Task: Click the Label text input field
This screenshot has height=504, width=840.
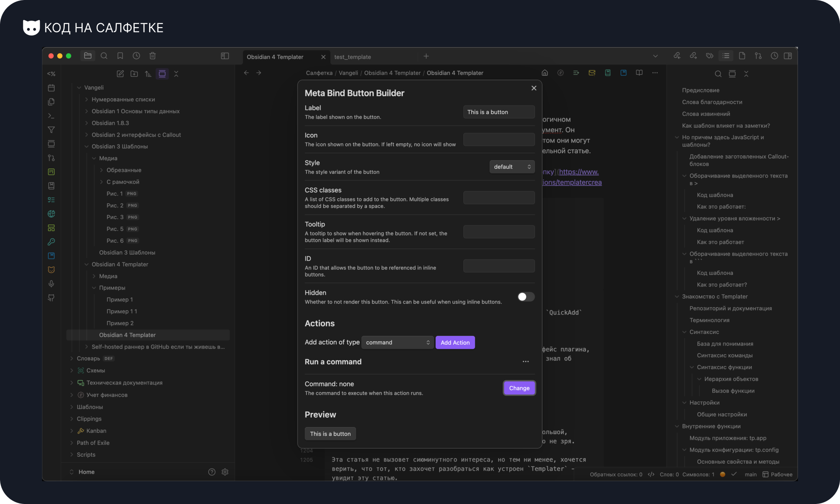Action: (499, 112)
